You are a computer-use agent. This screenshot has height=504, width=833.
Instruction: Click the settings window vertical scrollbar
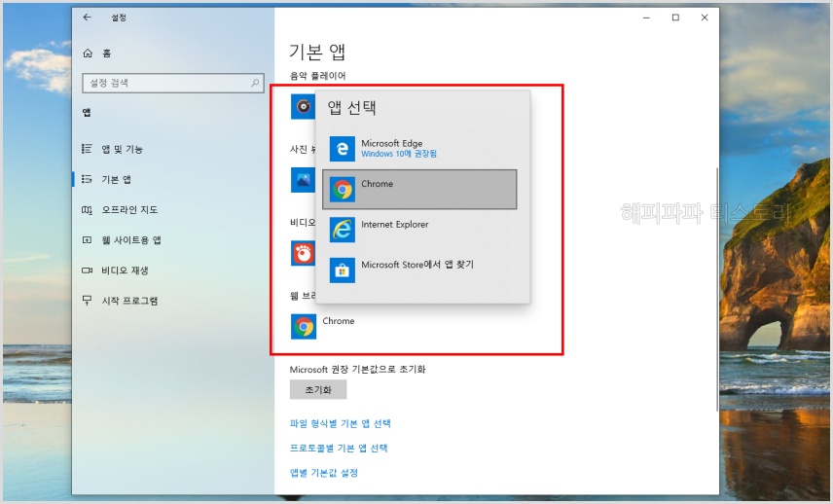(x=716, y=289)
